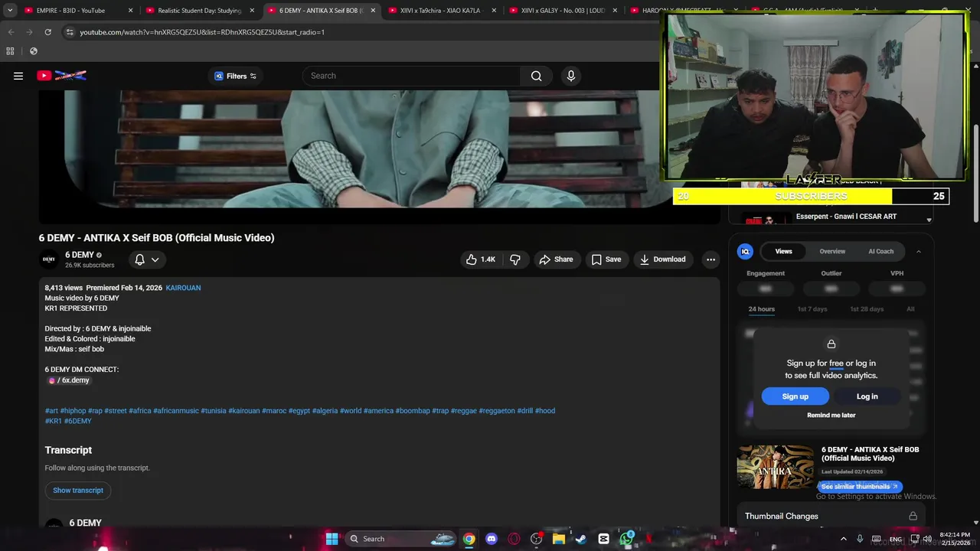The height and width of the screenshot is (551, 980).
Task: Switch to XIIVI x Ta9chira tab
Action: [x=440, y=11]
